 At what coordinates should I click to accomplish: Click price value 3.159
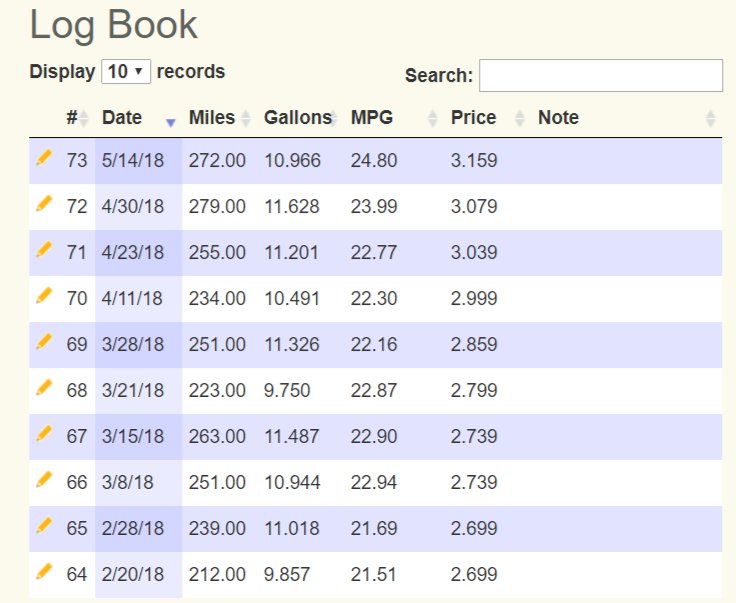(x=474, y=160)
